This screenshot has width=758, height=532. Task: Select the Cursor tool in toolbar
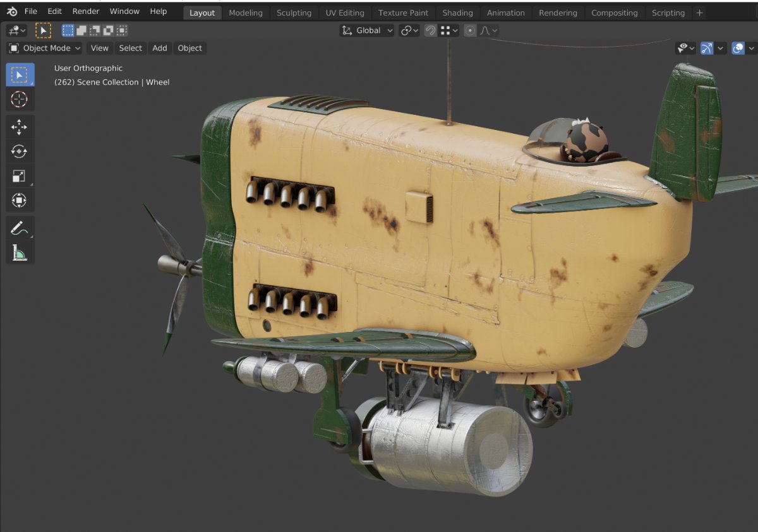[19, 99]
